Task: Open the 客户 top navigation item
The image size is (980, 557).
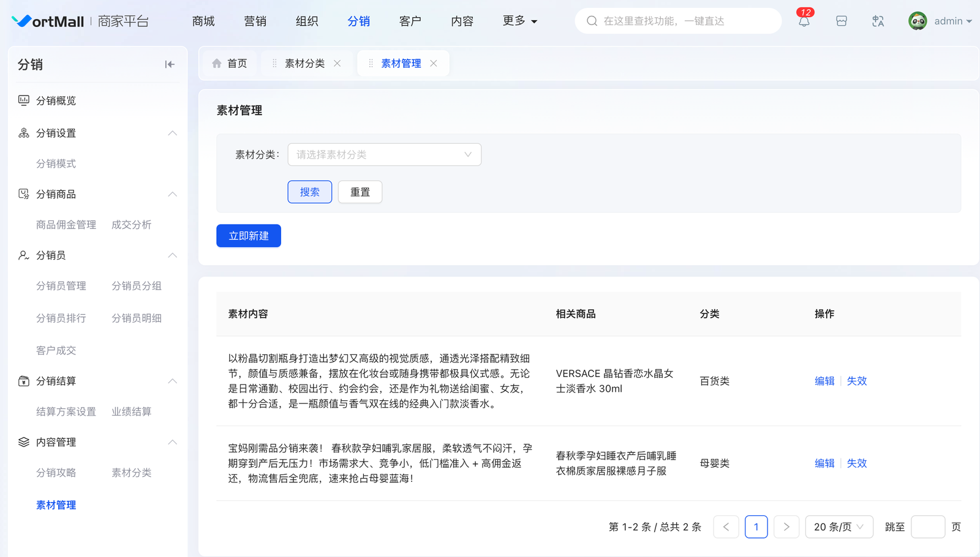Action: (x=410, y=21)
